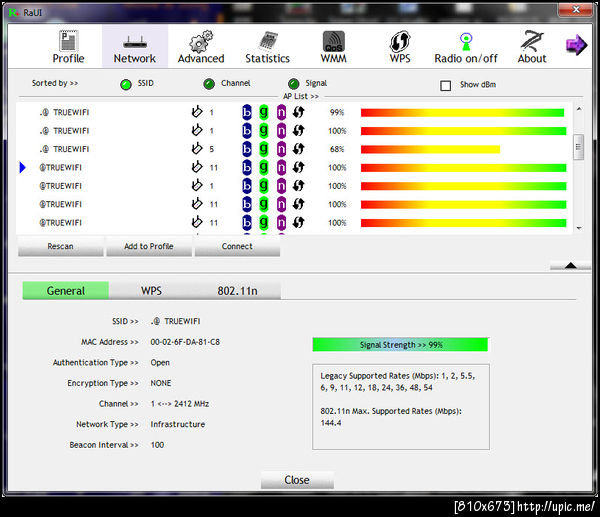Image resolution: width=600 pixels, height=517 pixels.
Task: Click the Add to Profile button
Action: [x=149, y=246]
